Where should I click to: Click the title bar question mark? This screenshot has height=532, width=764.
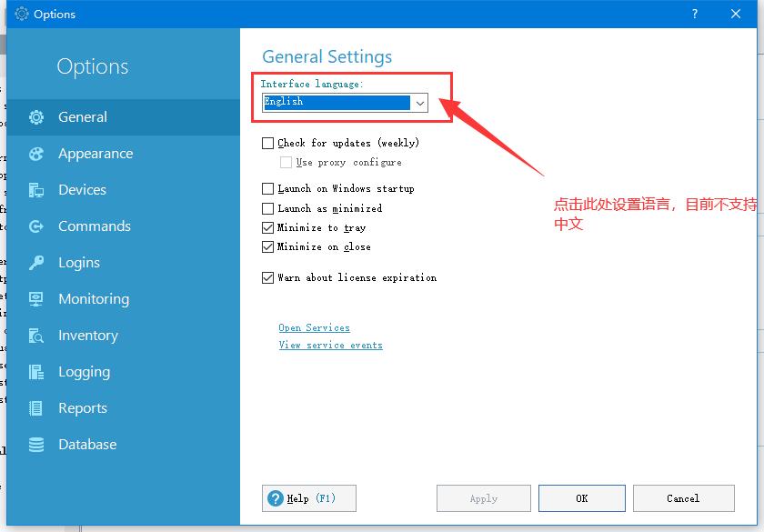pos(694,14)
